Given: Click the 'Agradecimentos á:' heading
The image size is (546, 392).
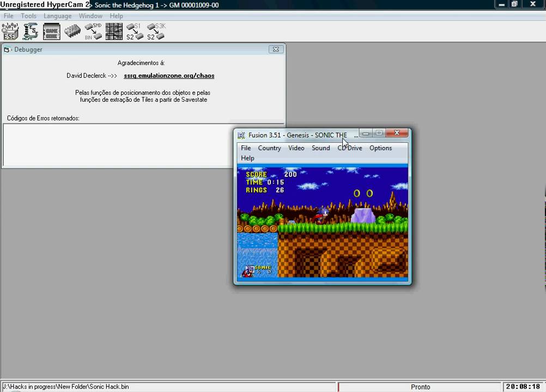Looking at the screenshot, I should click(141, 63).
